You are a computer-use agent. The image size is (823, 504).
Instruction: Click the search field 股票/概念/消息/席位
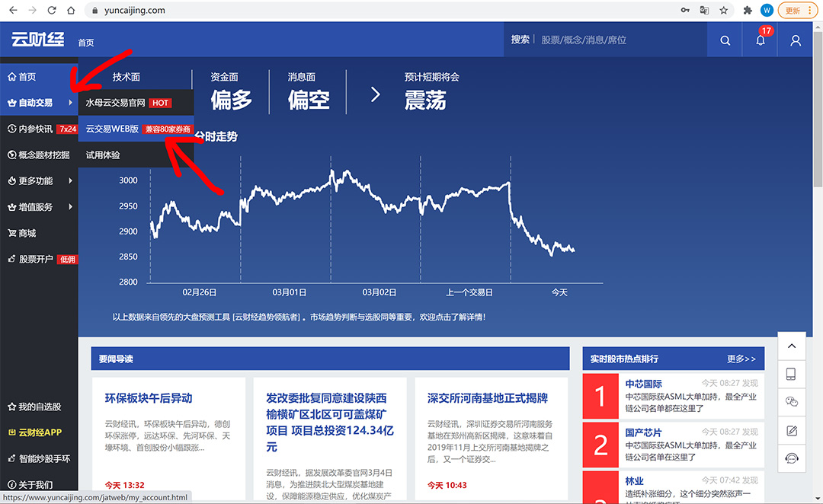pos(584,40)
